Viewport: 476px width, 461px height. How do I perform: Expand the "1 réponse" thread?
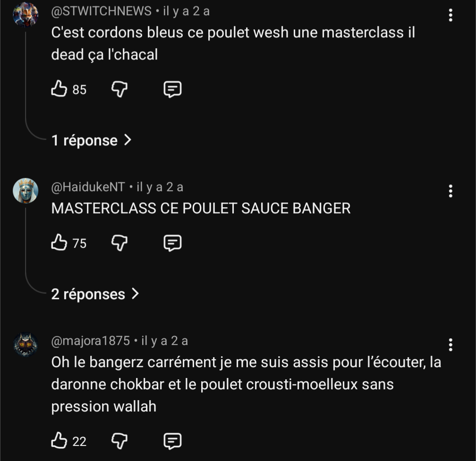(x=91, y=140)
